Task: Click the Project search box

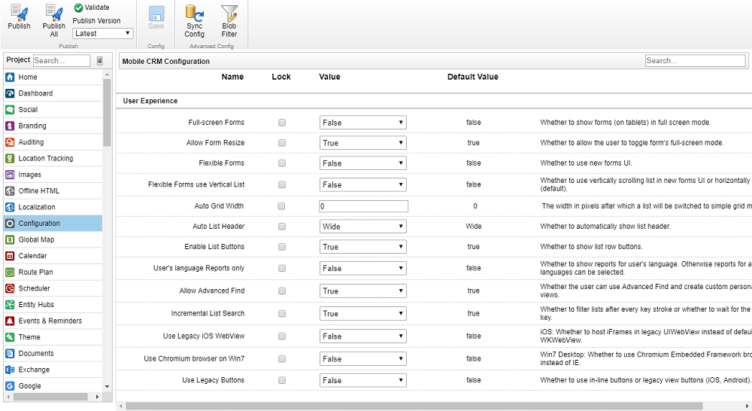Action: pyautogui.click(x=62, y=60)
